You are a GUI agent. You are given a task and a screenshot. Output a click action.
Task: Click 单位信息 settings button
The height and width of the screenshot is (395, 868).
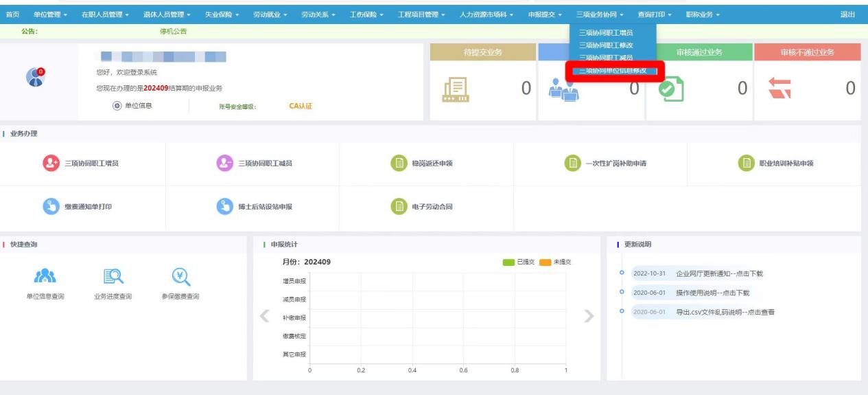click(132, 106)
